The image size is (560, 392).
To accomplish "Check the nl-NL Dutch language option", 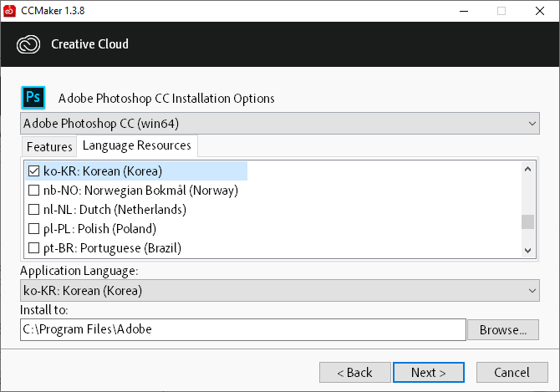I will [x=34, y=210].
